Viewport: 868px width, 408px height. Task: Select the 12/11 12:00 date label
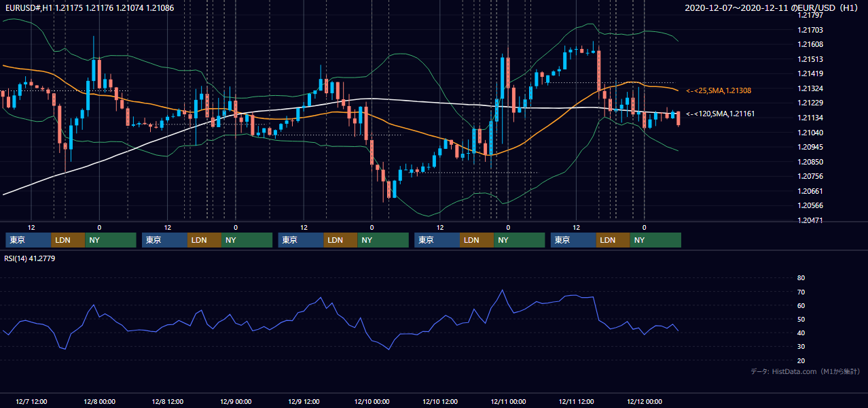click(577, 402)
